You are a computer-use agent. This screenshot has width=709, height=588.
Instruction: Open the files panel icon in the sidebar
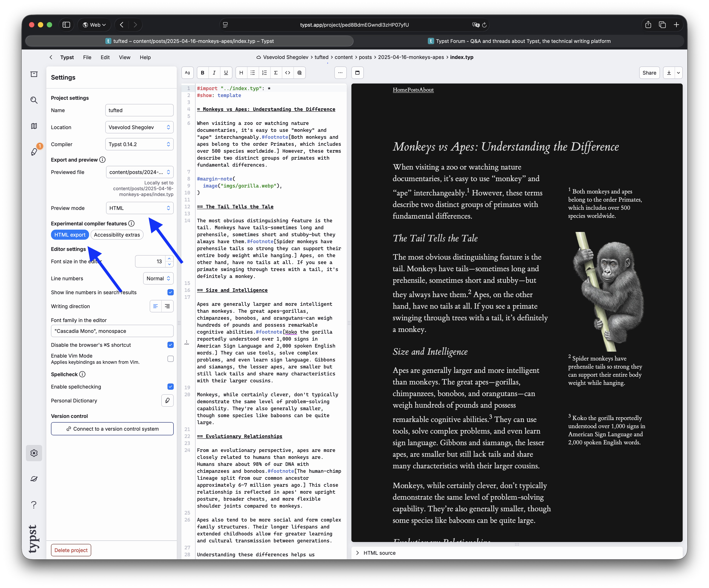pyautogui.click(x=34, y=74)
